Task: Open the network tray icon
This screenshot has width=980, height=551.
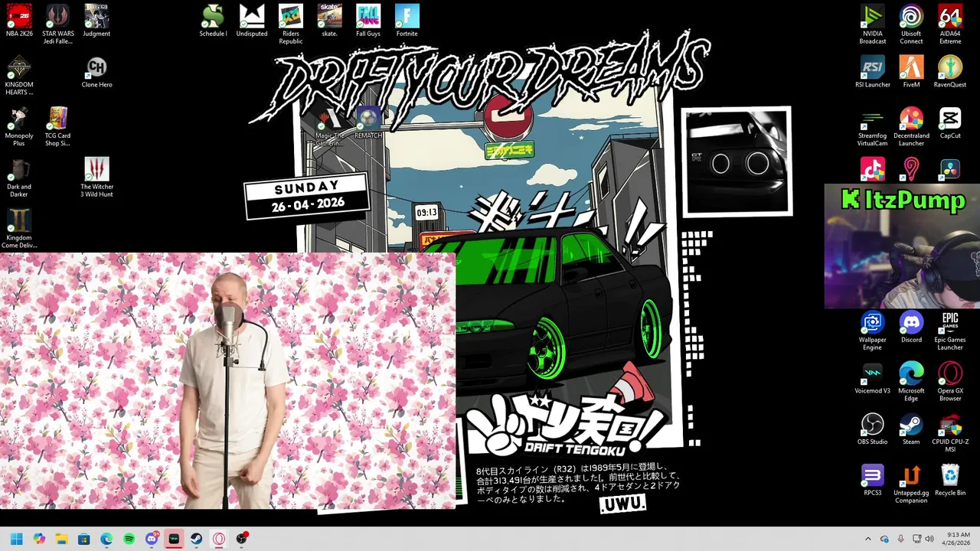Action: 917,539
